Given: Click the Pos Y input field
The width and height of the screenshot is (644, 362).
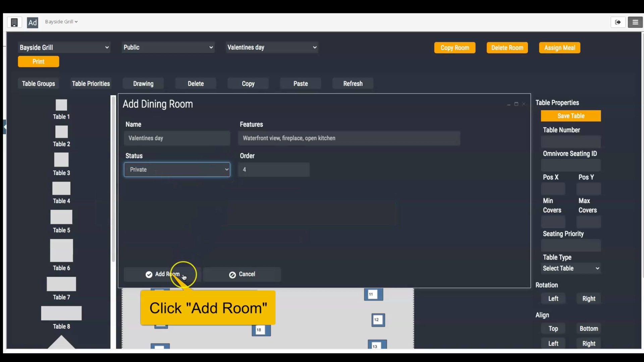Looking at the screenshot, I should pos(589,189).
